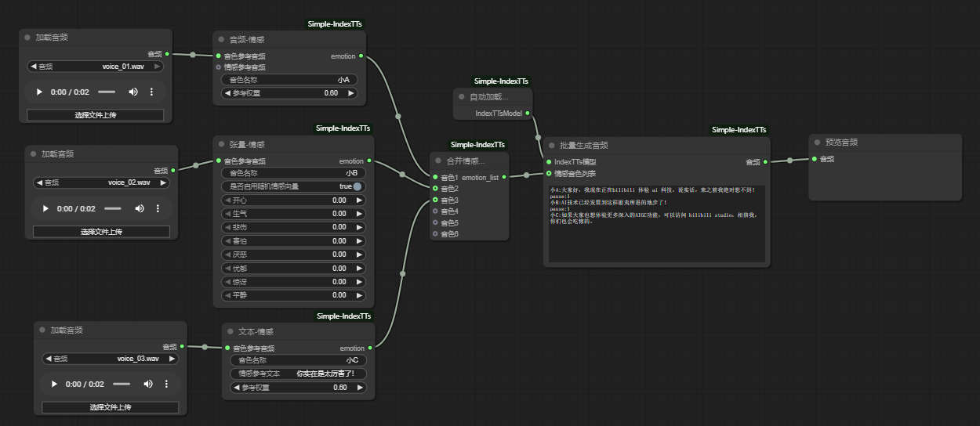Viewport: 980px width, 426px height.
Task: Select next audio file after voice_03.wav
Action: (x=172, y=359)
